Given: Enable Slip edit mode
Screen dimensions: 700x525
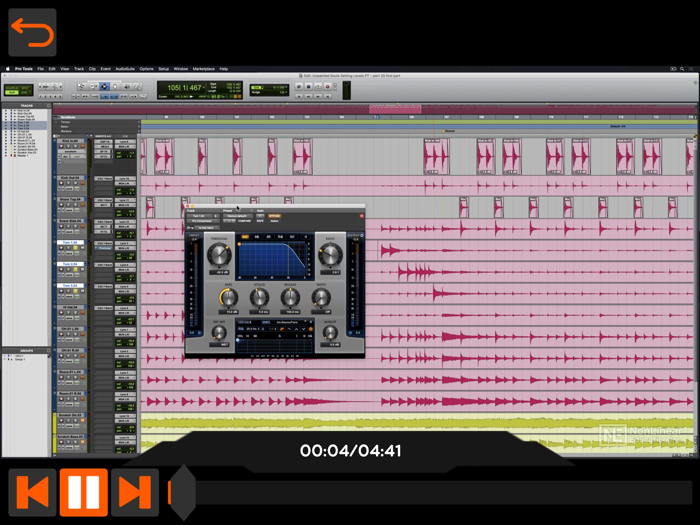Looking at the screenshot, I should (12, 92).
